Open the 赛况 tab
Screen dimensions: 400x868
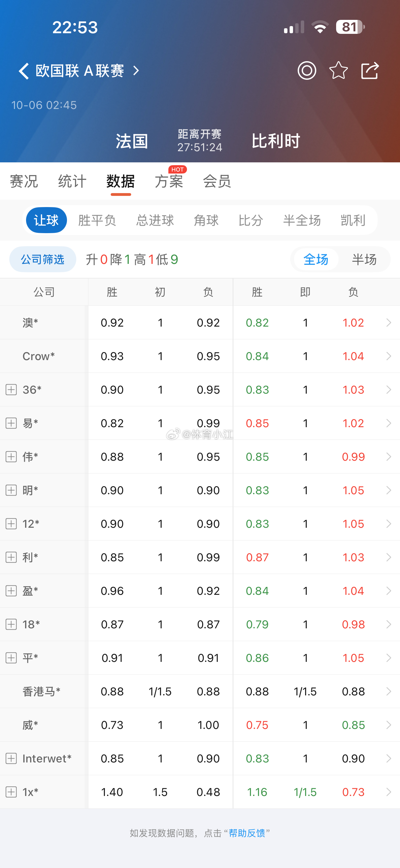tap(24, 181)
